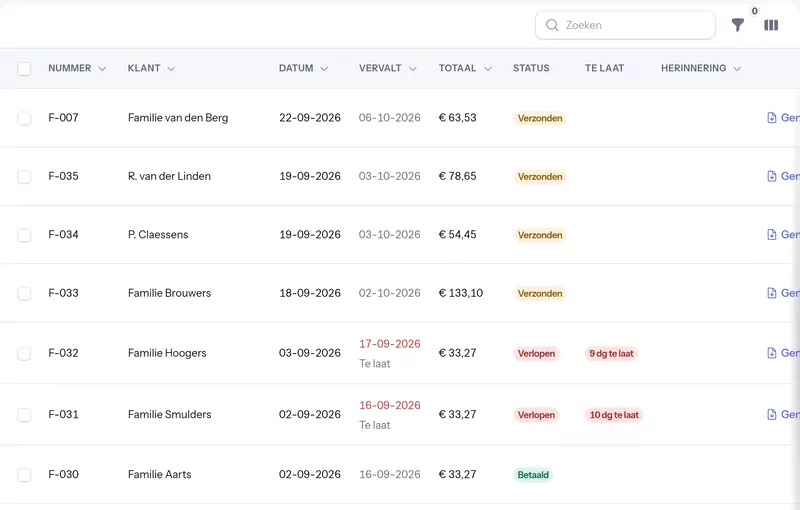Click invoice date 22-09-2026

310,118
